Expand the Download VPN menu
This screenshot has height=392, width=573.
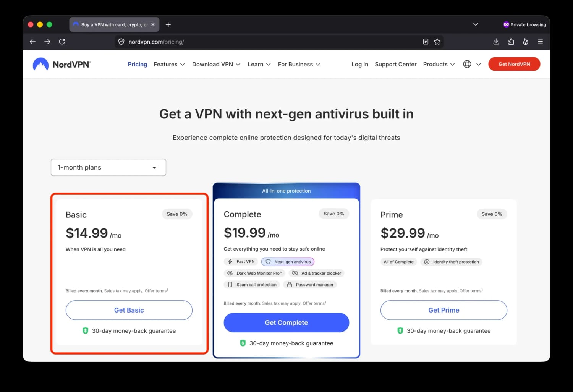(216, 64)
